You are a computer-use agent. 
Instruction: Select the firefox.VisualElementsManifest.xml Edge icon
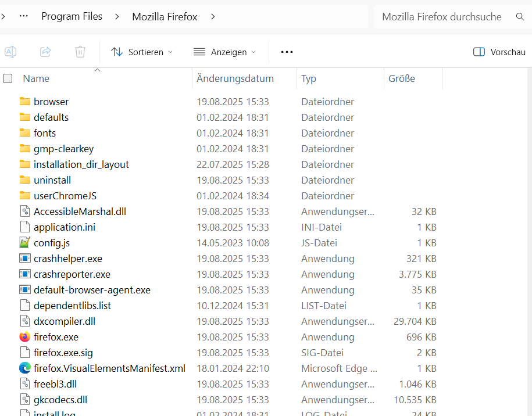pyautogui.click(x=24, y=368)
